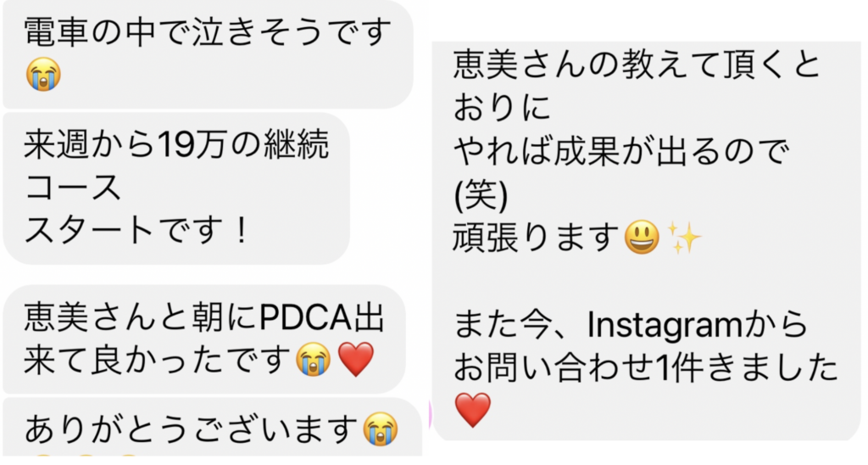Click the Instagram word in the message

[x=664, y=325]
